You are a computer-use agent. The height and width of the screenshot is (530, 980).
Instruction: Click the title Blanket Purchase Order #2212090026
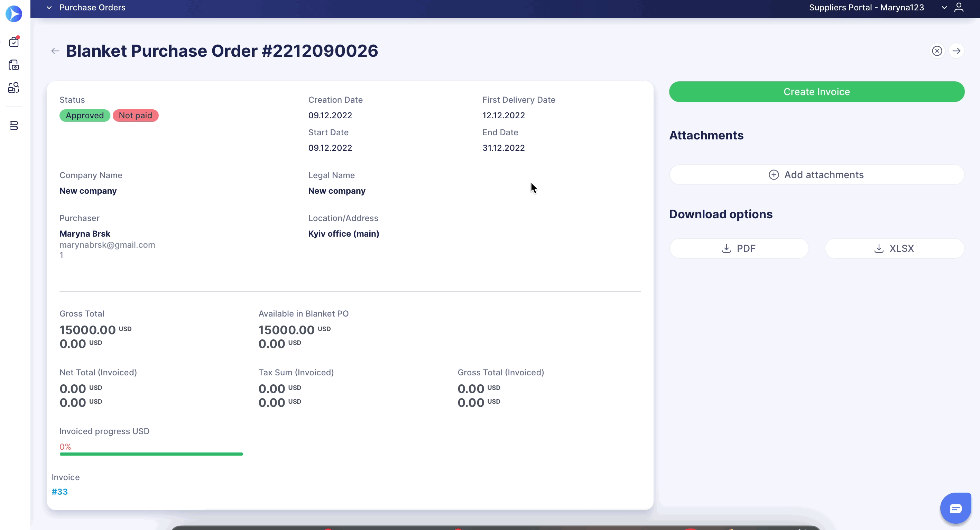[x=222, y=51]
